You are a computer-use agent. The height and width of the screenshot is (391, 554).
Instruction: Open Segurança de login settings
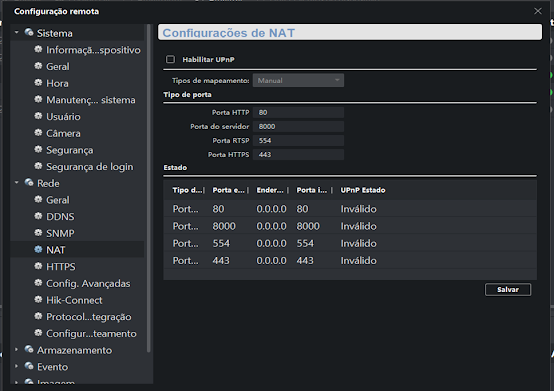pyautogui.click(x=90, y=166)
